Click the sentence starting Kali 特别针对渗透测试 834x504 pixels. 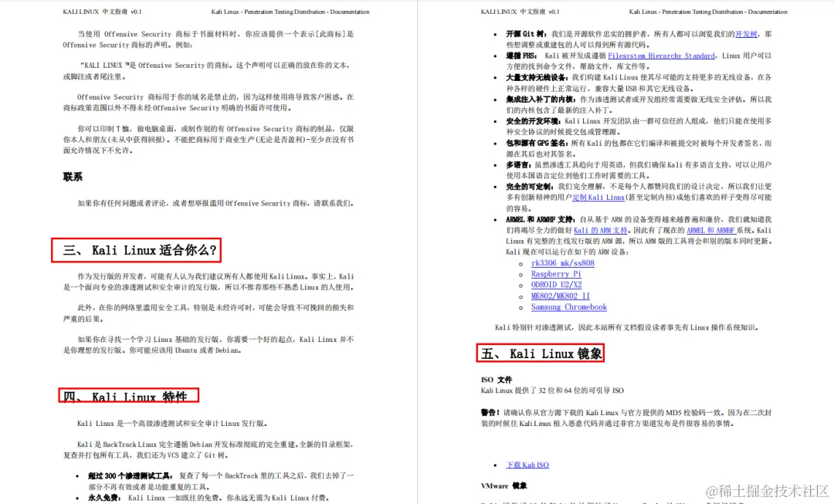point(626,327)
